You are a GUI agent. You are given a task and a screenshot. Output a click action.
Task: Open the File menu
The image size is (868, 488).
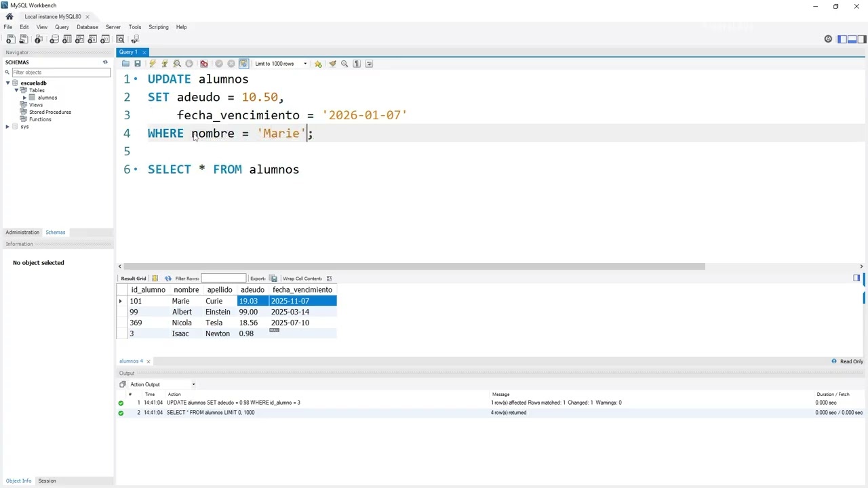click(8, 27)
